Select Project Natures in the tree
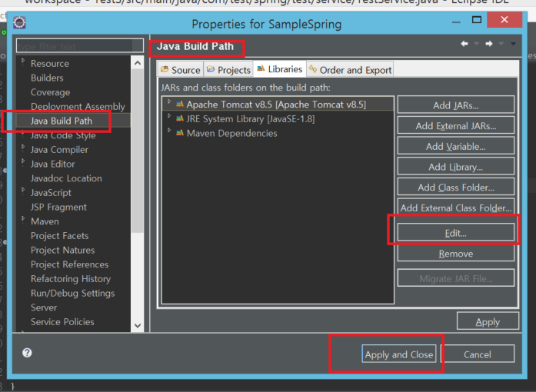The image size is (536, 392). click(x=62, y=250)
